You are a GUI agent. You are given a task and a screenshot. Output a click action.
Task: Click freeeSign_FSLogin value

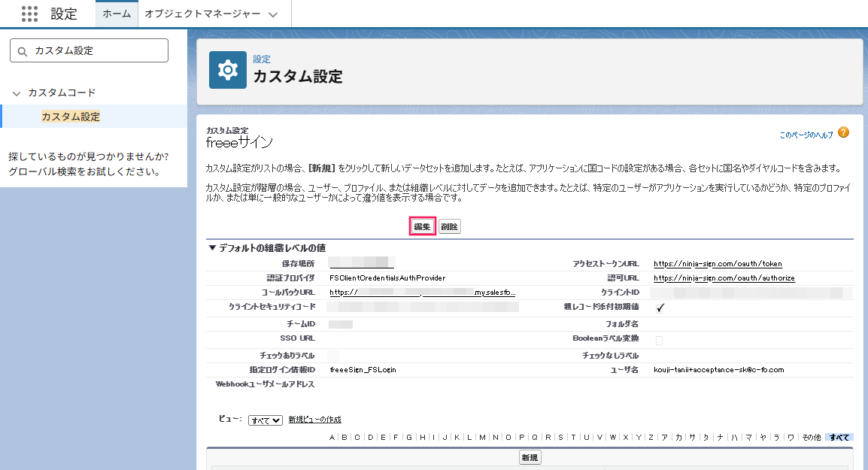click(x=363, y=370)
